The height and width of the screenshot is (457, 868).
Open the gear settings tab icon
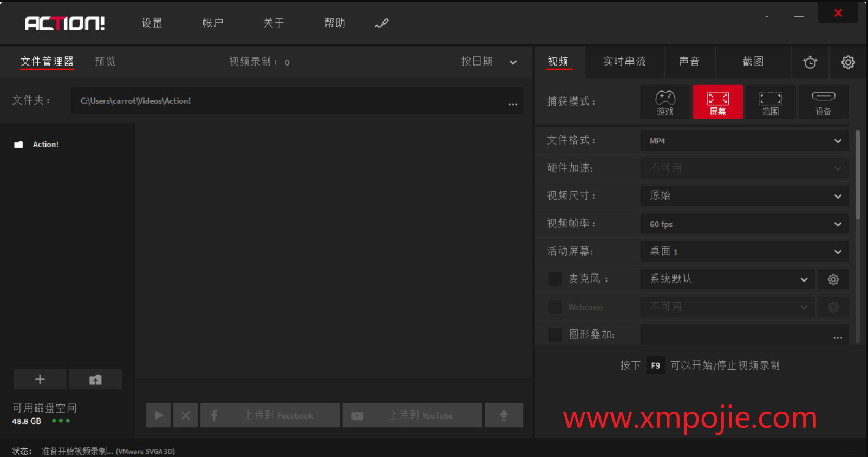coord(848,62)
